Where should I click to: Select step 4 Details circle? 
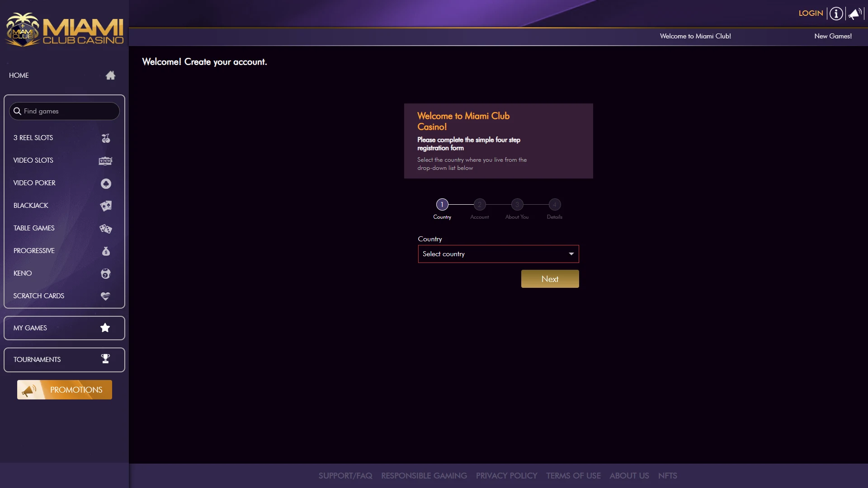(555, 205)
